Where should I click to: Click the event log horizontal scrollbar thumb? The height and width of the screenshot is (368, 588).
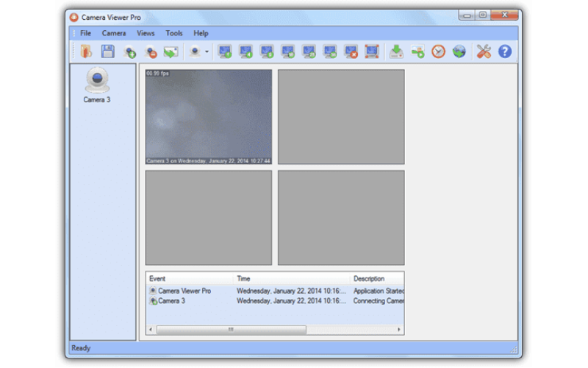231,330
